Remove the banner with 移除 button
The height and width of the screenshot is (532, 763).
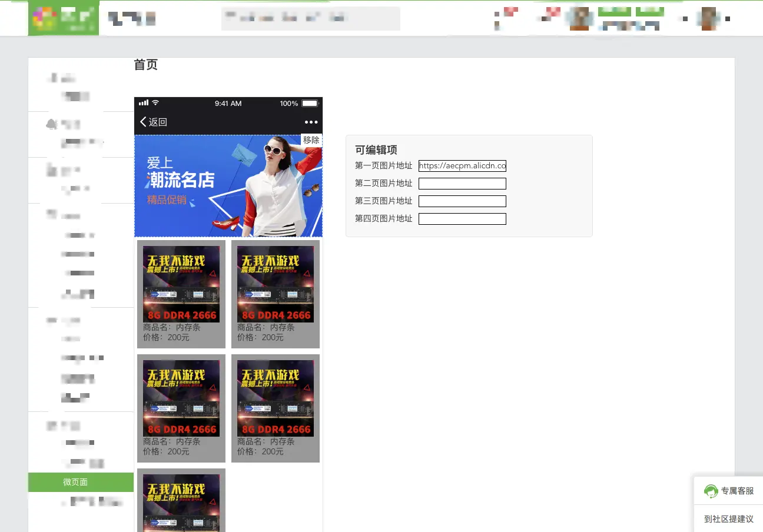coord(311,140)
